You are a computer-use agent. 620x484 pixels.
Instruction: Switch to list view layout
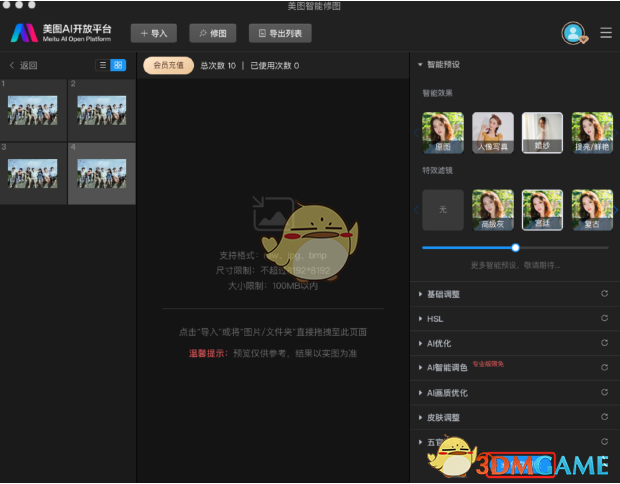103,65
